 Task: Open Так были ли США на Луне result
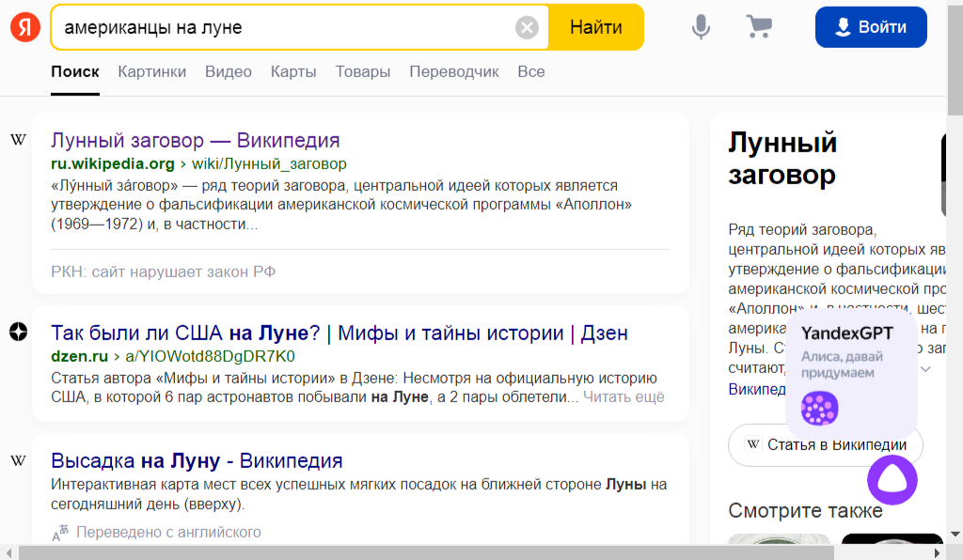click(x=339, y=333)
